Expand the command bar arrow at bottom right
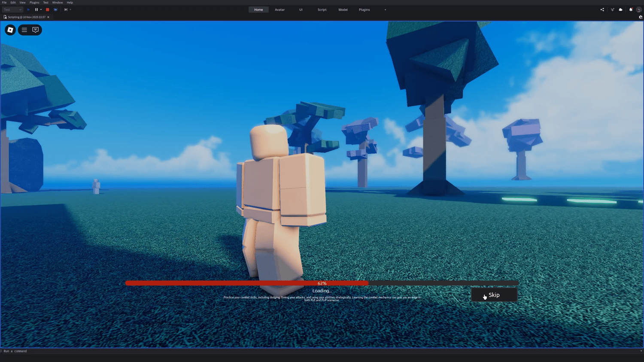Viewport: 644px width, 362px height. 641,351
